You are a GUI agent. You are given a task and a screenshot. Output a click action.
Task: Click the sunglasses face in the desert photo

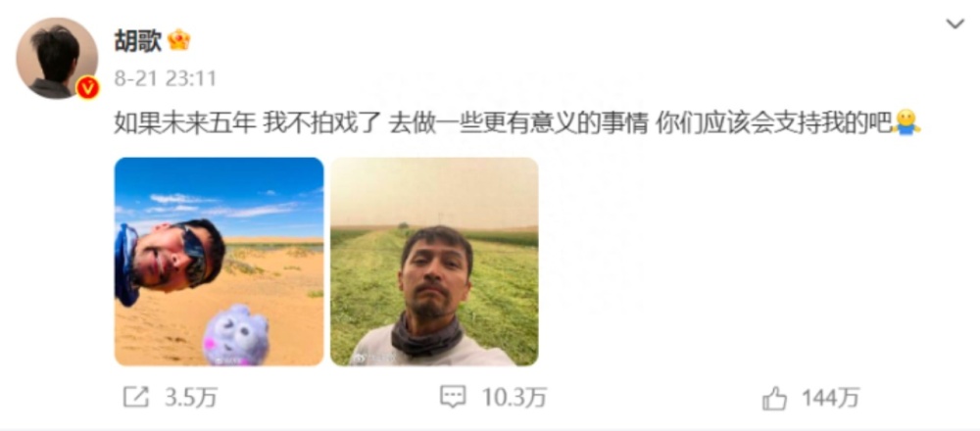click(x=173, y=258)
